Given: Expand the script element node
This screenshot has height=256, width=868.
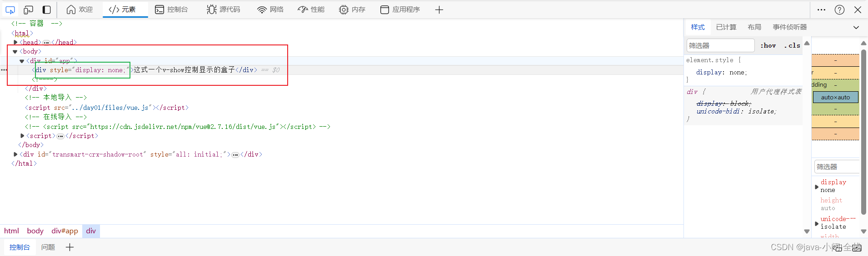Looking at the screenshot, I should click(x=22, y=136).
